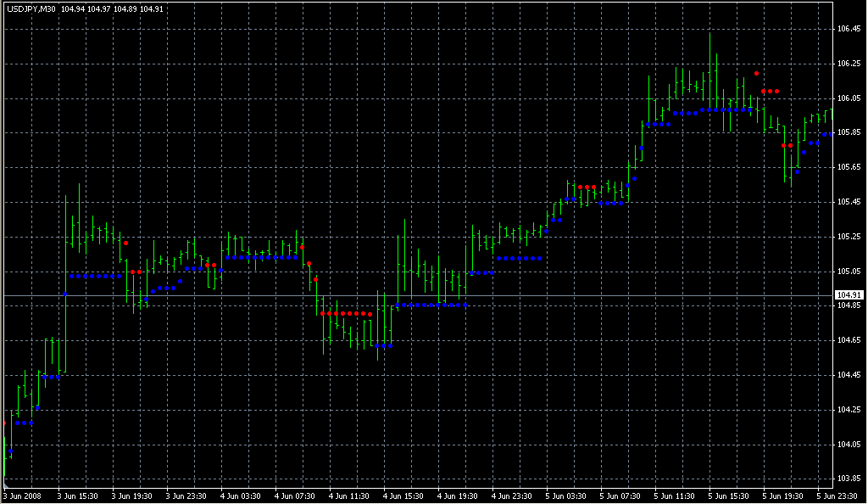
Task: Click the 105.45 price scale value
Action: (x=849, y=202)
